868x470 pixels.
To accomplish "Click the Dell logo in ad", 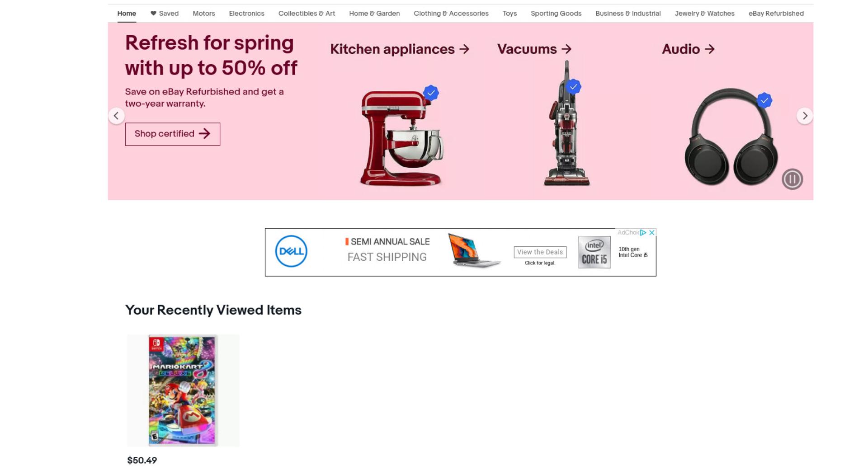I will tap(291, 251).
